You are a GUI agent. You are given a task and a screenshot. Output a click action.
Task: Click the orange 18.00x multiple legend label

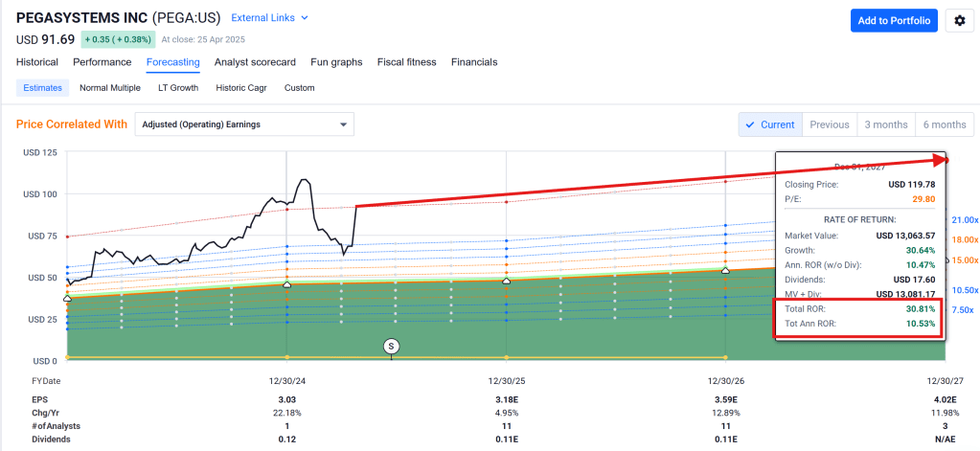click(x=963, y=239)
